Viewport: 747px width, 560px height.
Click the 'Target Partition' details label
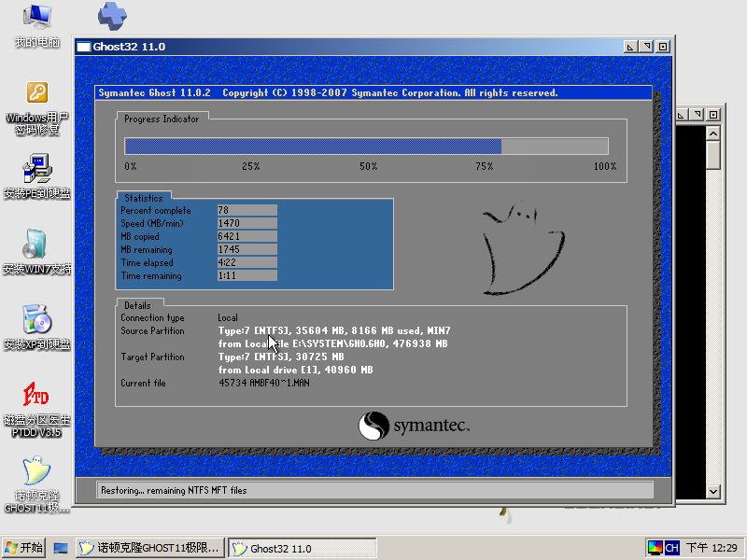(152, 357)
